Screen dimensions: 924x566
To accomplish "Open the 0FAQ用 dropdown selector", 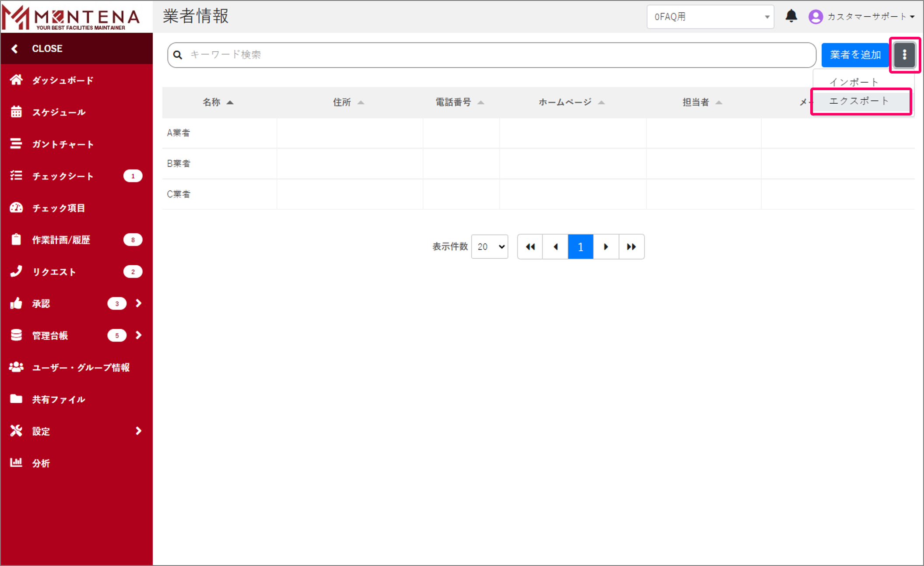I will point(710,17).
